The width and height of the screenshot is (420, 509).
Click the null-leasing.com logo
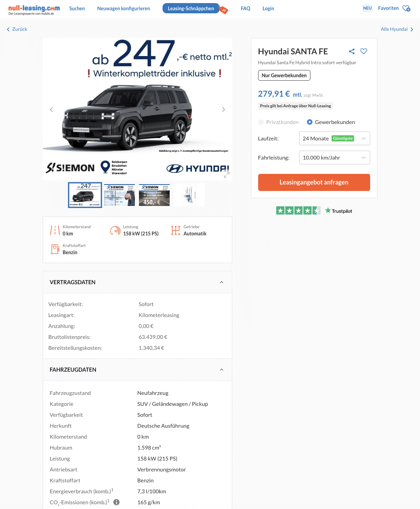[x=34, y=10]
